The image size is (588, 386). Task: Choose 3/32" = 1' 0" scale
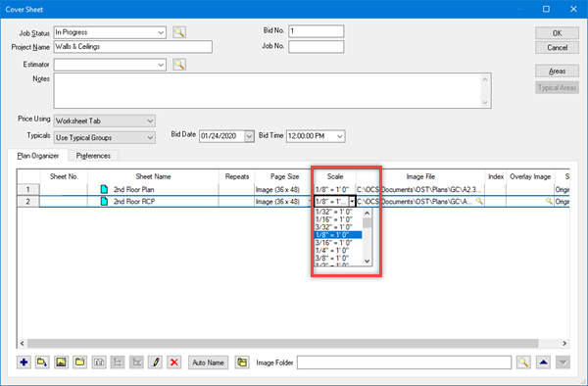click(334, 227)
